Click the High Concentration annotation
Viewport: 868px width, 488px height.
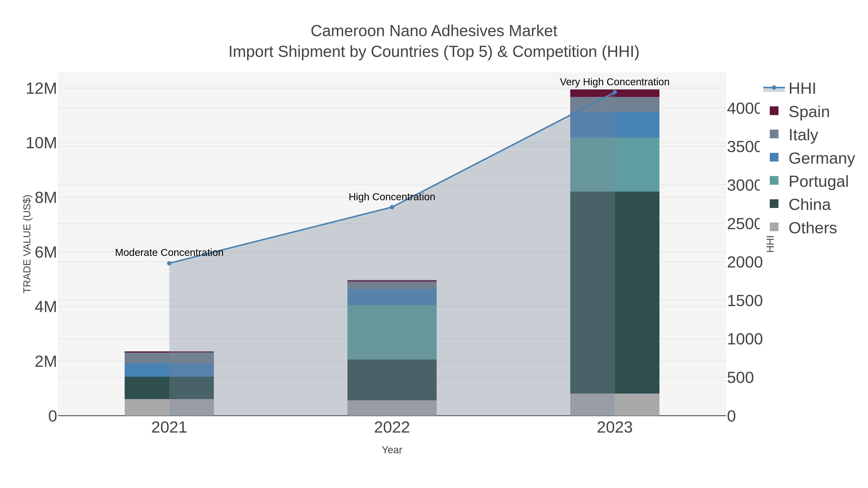pos(392,197)
